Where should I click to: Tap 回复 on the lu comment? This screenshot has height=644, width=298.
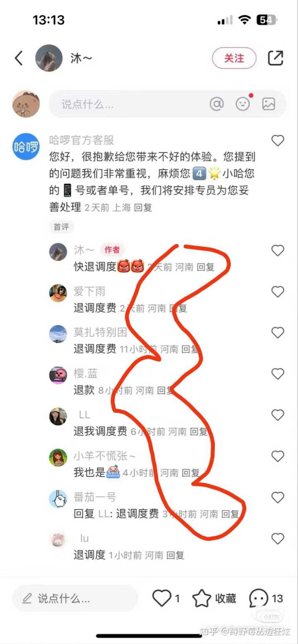coord(175,555)
